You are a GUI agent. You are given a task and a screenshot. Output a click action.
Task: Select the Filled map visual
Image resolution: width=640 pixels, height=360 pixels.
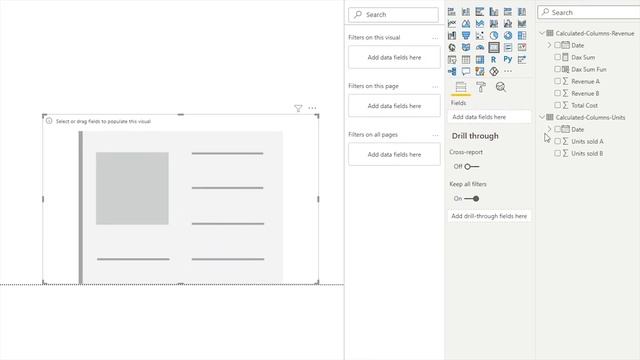coord(466,47)
